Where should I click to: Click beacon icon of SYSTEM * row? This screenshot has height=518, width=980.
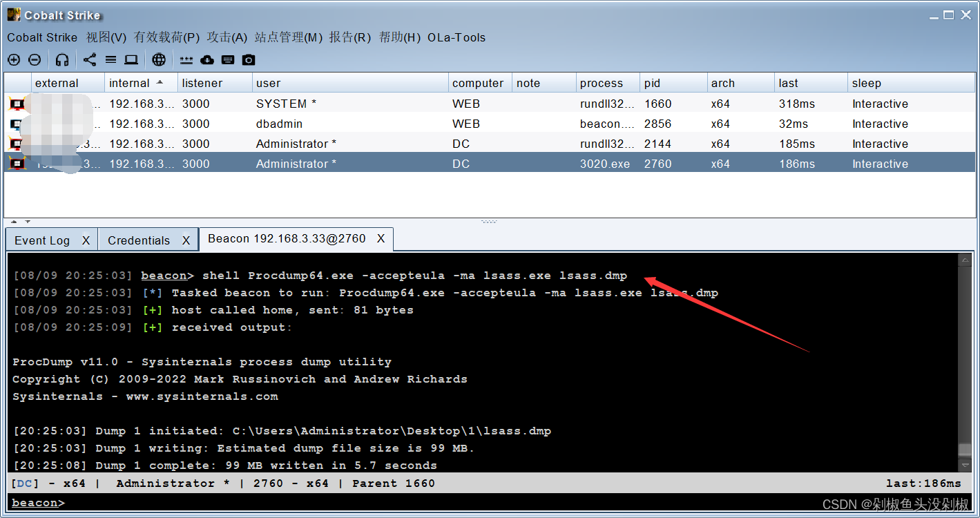(x=17, y=104)
